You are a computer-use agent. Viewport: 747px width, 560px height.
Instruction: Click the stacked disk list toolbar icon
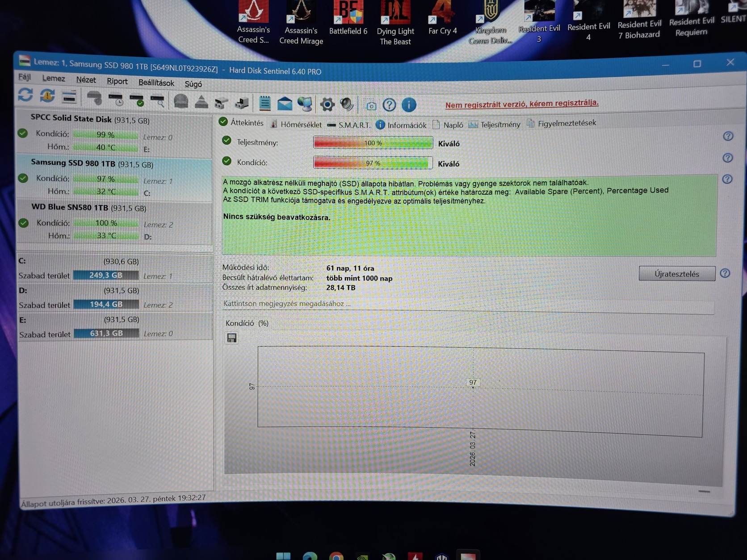point(69,96)
